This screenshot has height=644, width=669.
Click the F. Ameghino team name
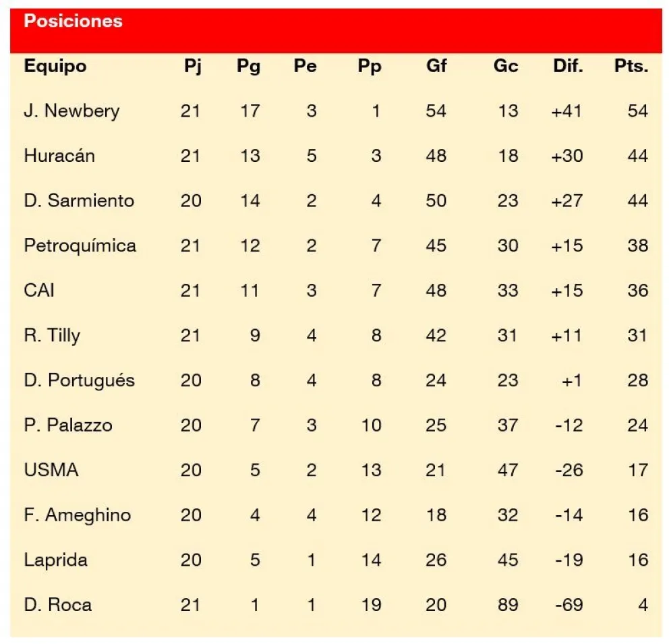[x=77, y=515]
